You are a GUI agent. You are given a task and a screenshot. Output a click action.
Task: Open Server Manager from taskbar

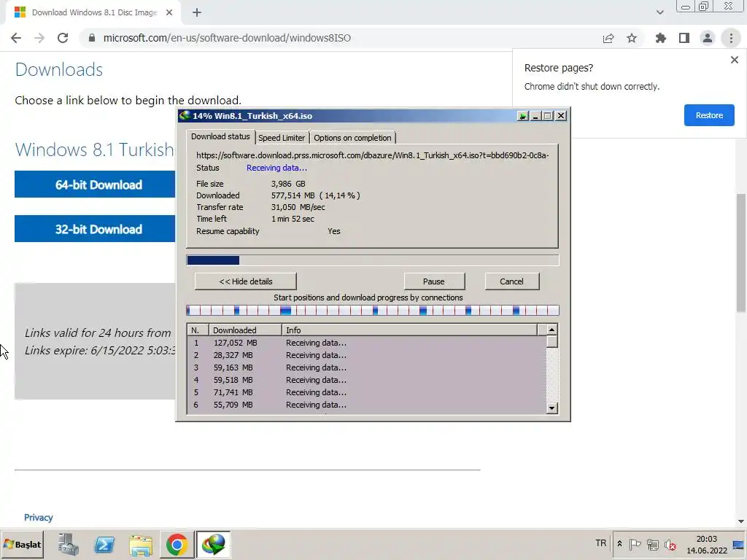click(68, 544)
